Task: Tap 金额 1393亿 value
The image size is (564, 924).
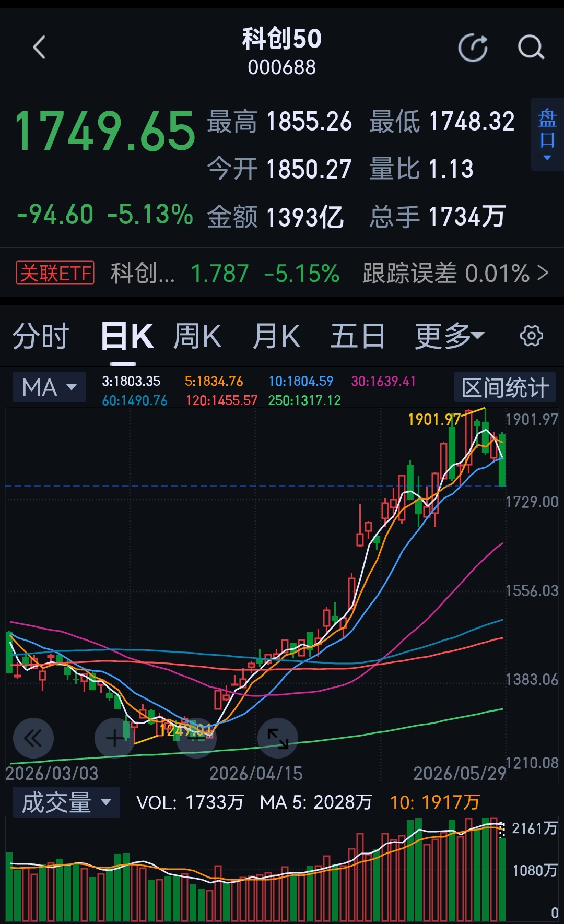Action: 305,217
